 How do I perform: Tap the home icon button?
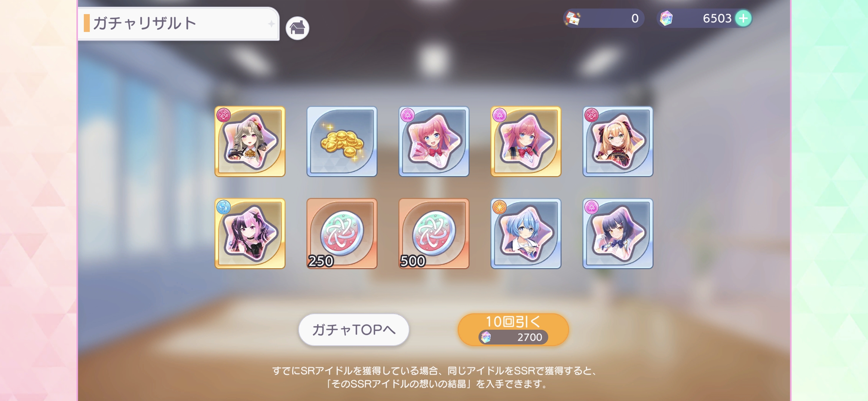pos(297,28)
